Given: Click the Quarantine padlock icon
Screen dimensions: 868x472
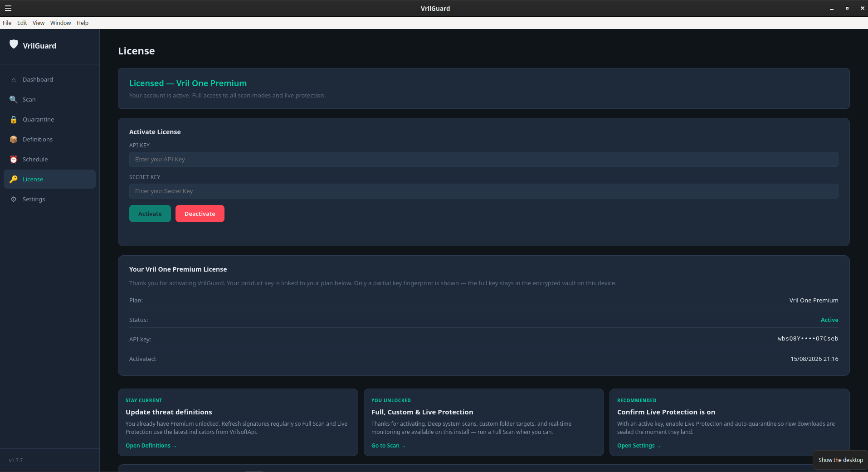Looking at the screenshot, I should point(14,120).
